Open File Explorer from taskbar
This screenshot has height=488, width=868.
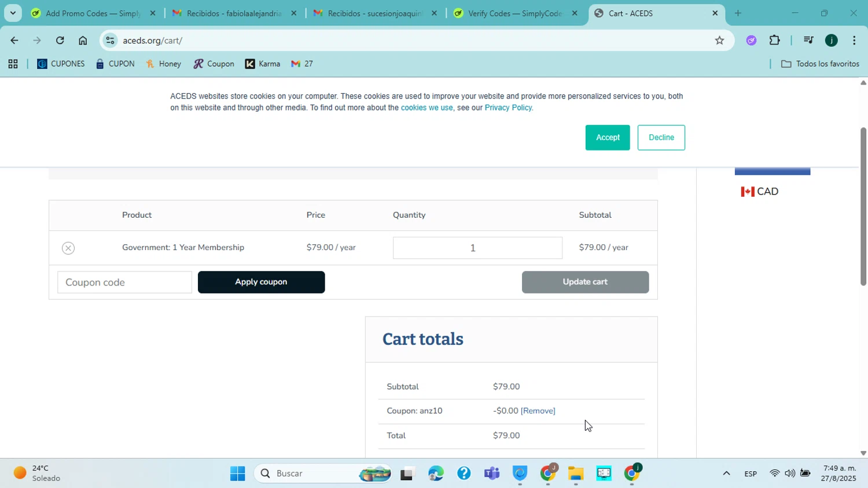coord(576,474)
